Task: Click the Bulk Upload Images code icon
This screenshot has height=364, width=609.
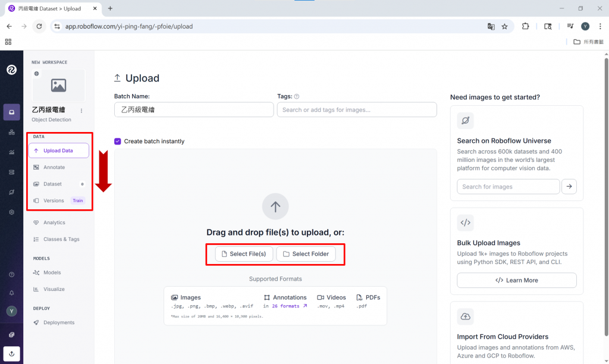Action: pyautogui.click(x=465, y=222)
